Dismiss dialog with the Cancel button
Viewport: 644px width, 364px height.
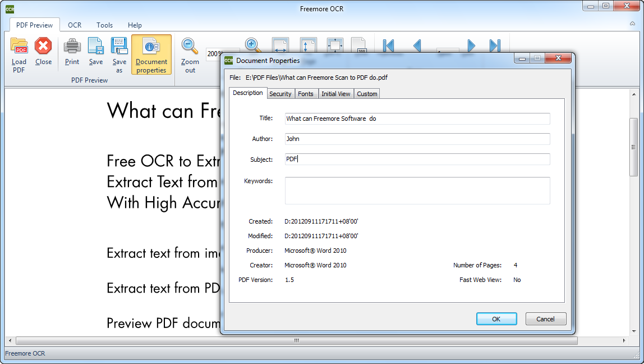pyautogui.click(x=545, y=319)
